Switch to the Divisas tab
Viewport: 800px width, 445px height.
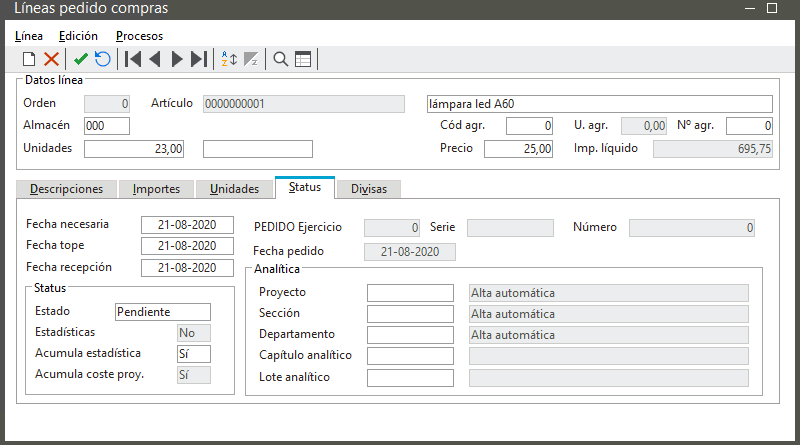(369, 189)
